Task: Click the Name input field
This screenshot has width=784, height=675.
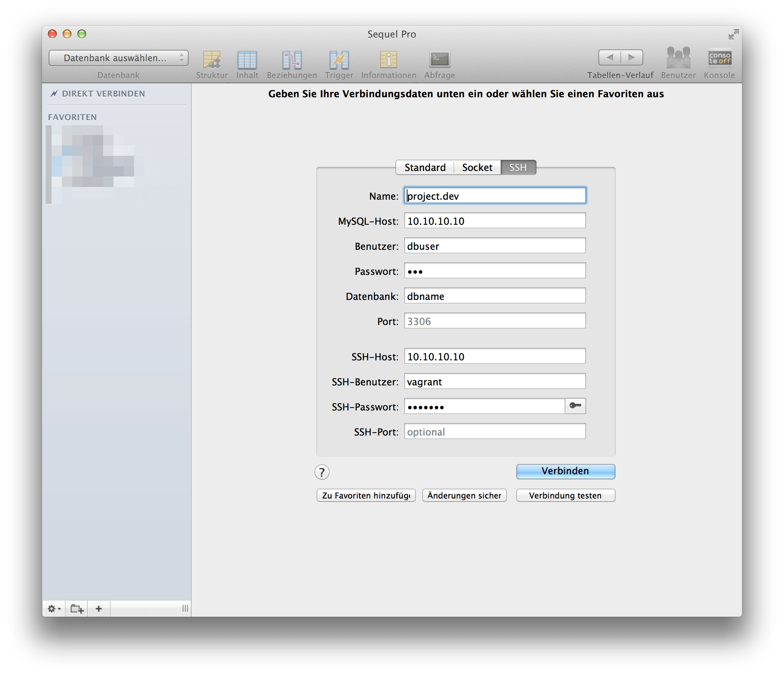Action: [x=494, y=196]
